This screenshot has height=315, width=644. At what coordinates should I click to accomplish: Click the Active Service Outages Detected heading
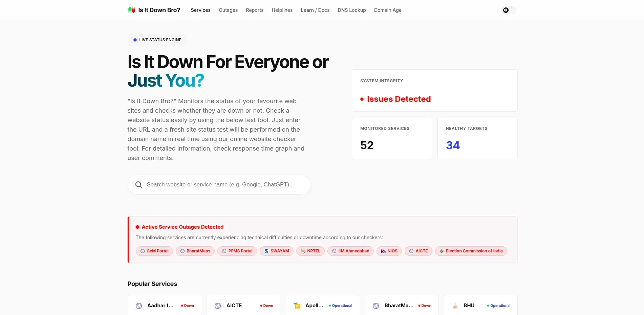183,227
